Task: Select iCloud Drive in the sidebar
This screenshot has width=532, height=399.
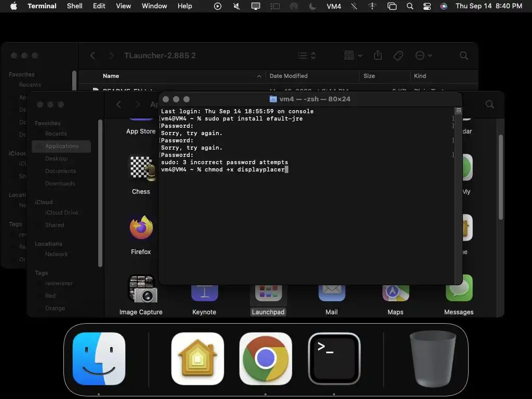Action: [x=61, y=212]
